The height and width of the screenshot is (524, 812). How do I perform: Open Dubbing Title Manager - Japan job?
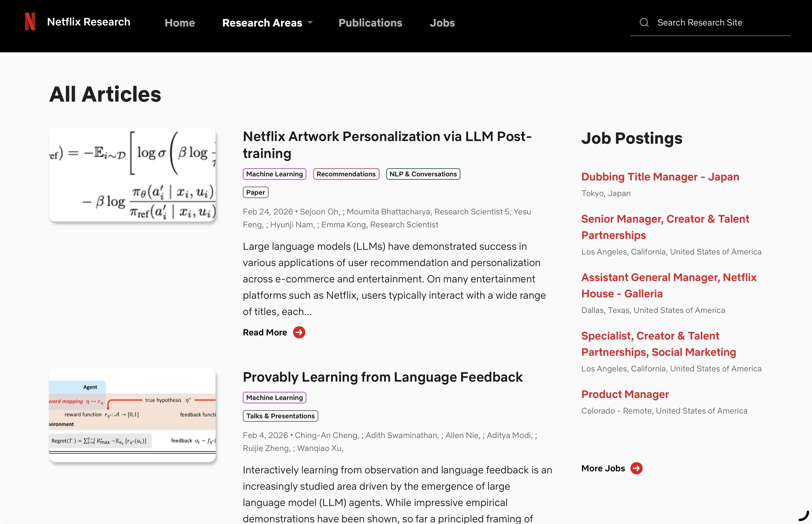660,177
